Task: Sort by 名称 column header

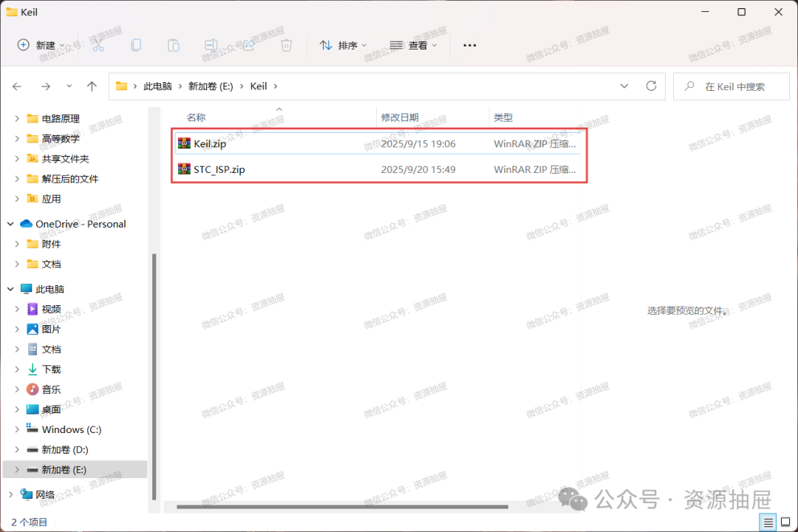Action: click(196, 117)
